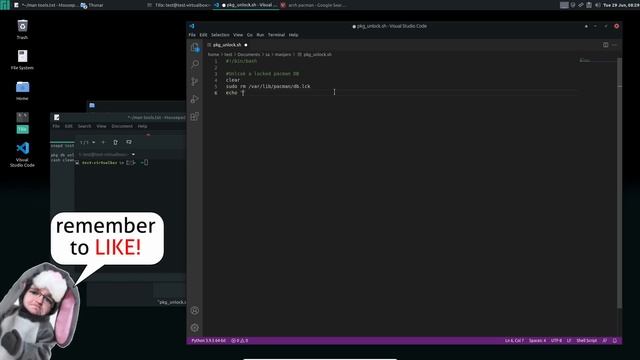Switch to Tilix window in taskbar
The image size is (640, 360).
pos(178,5)
